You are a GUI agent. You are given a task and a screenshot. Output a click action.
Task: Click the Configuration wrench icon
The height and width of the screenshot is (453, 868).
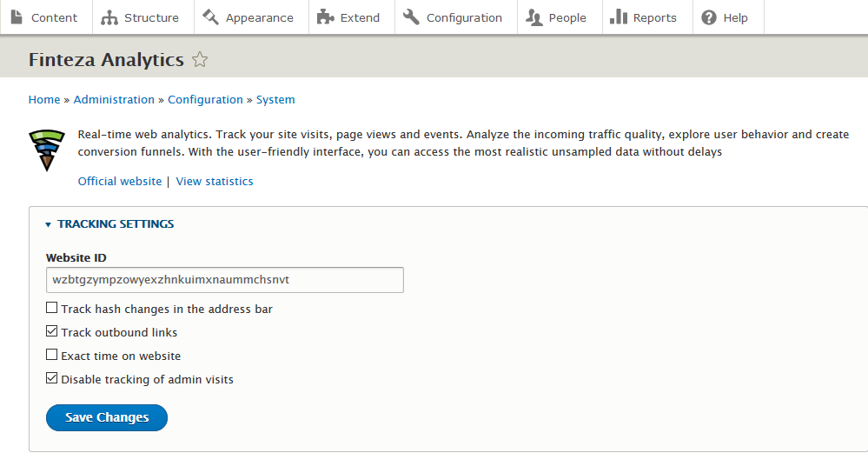412,17
